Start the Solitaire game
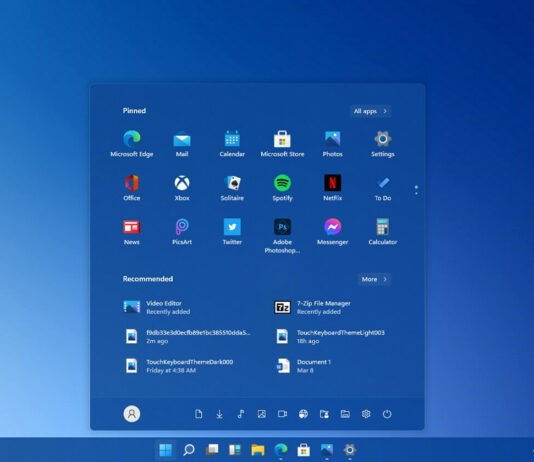Screen dimensions: 534x462 pyautogui.click(x=232, y=188)
